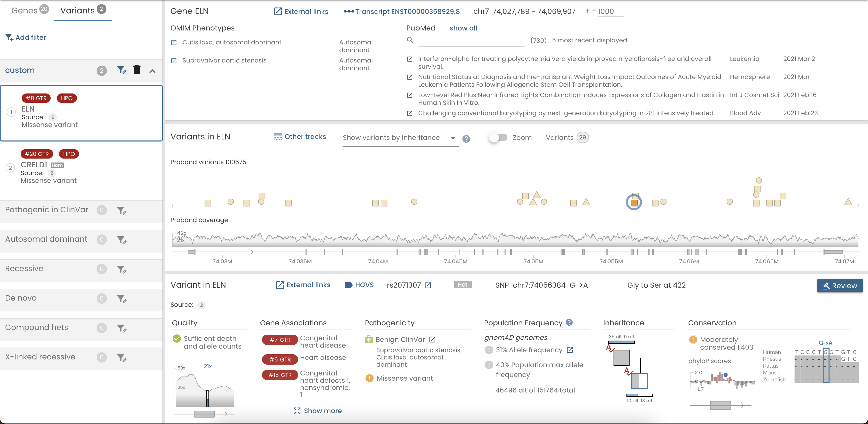The width and height of the screenshot is (868, 424).
Task: Click the Review button
Action: pos(840,286)
